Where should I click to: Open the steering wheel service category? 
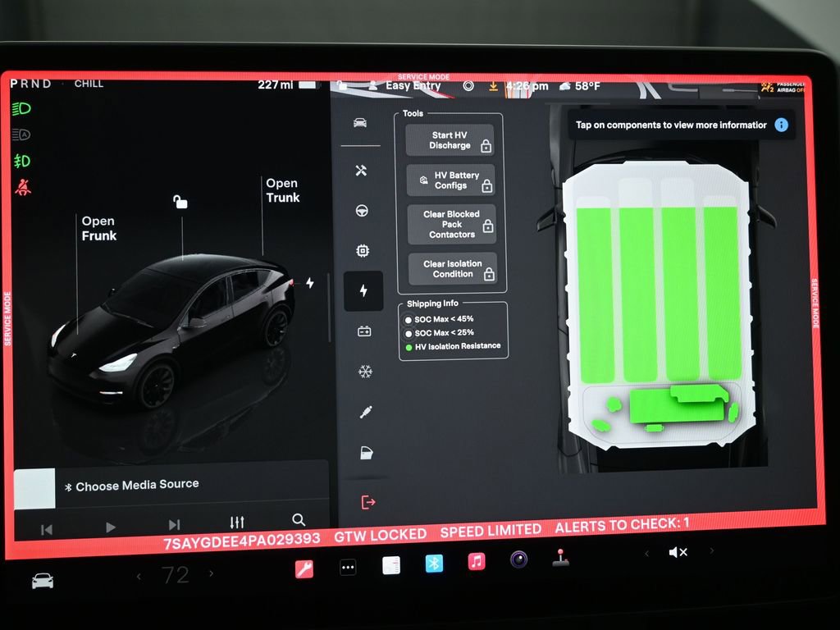[360, 209]
